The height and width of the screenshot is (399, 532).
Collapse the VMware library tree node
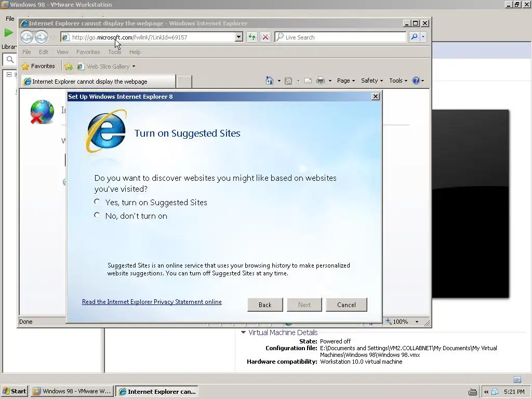9,74
